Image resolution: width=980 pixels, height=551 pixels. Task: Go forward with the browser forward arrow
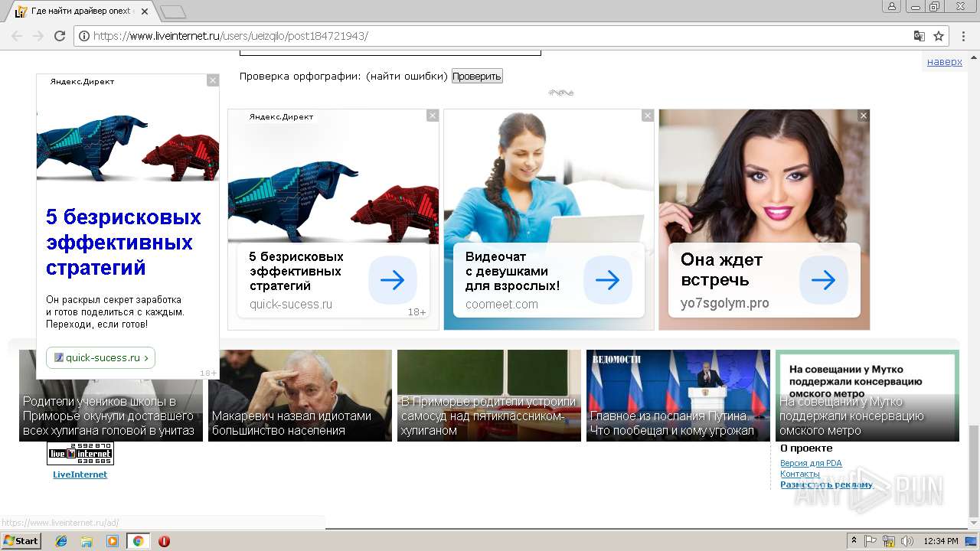pyautogui.click(x=38, y=36)
